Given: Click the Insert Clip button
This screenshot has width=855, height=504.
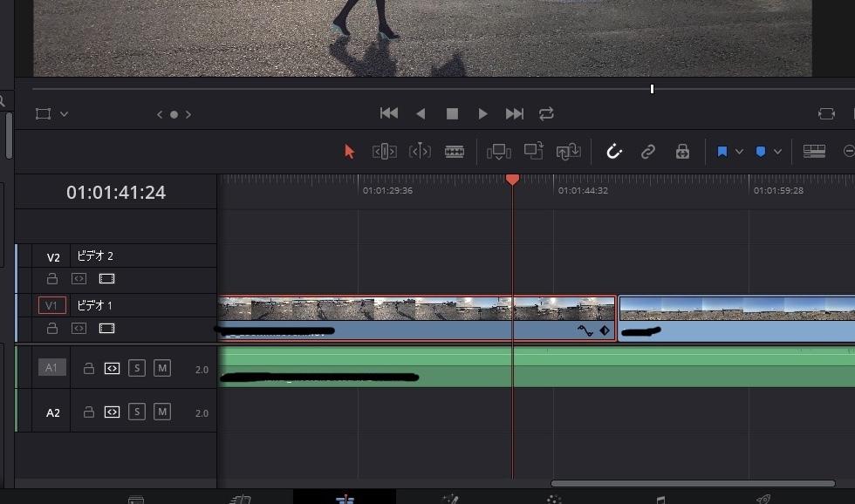Looking at the screenshot, I should coord(499,152).
